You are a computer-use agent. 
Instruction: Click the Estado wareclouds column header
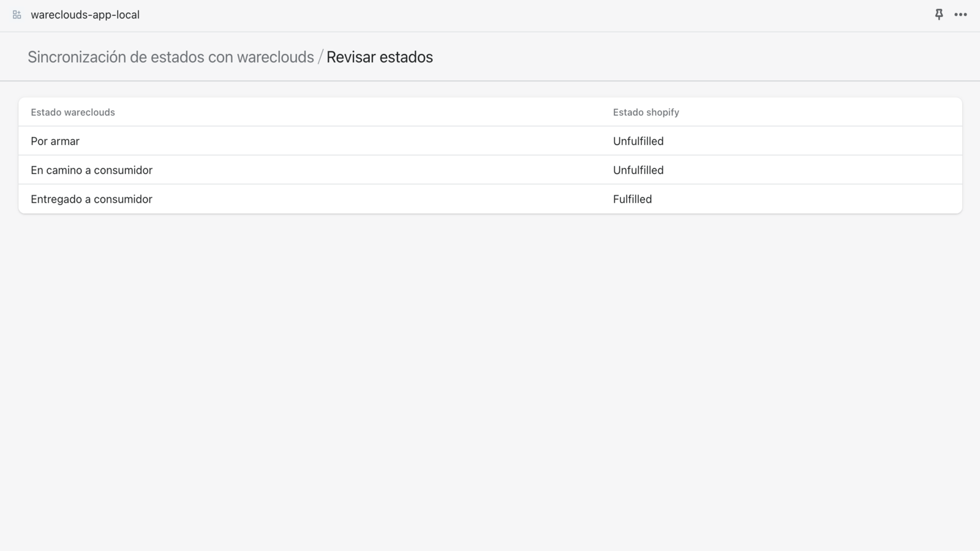coord(73,112)
